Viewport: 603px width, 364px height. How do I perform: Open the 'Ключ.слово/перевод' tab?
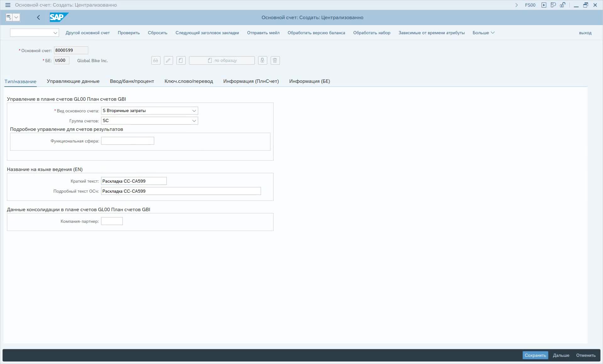tap(189, 81)
